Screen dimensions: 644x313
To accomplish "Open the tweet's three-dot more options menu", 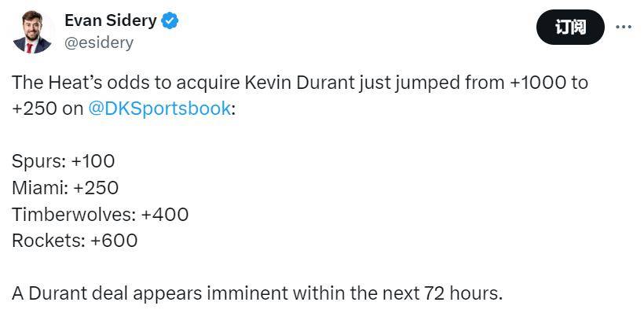I will pos(624,28).
